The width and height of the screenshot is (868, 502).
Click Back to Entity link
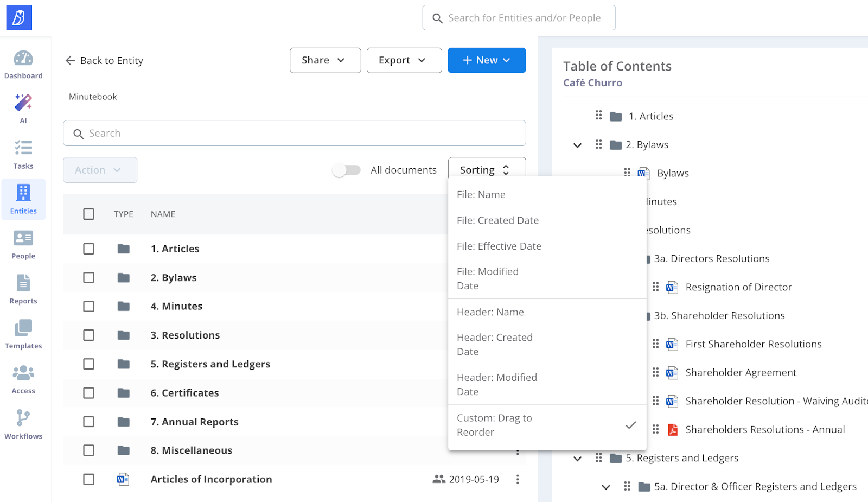pos(104,61)
